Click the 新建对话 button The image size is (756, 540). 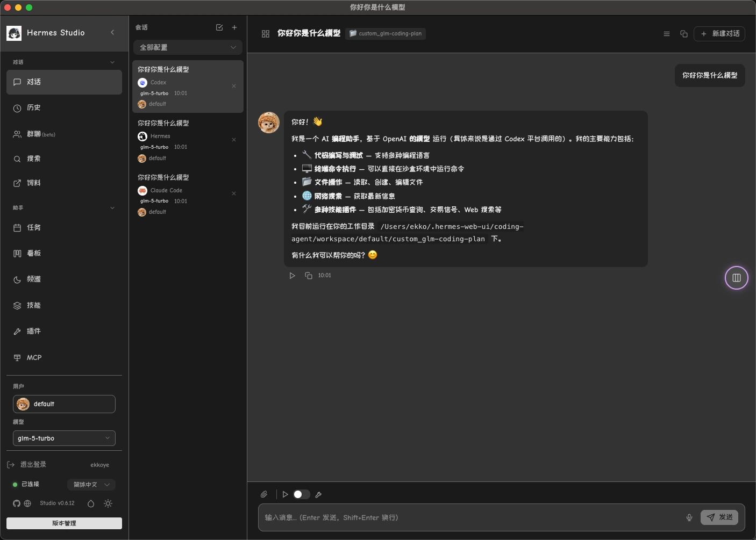(x=719, y=34)
